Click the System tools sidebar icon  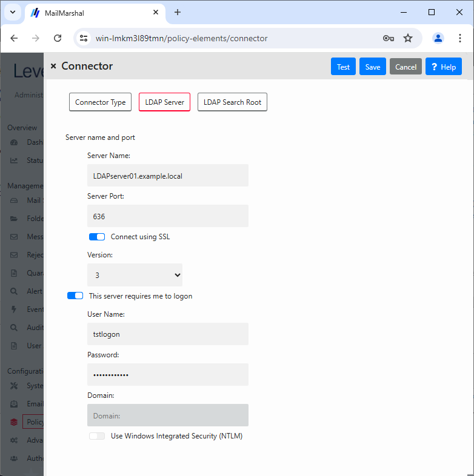(14, 386)
